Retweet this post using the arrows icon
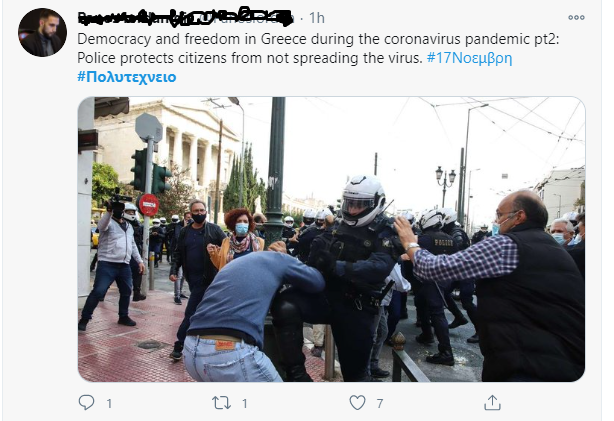The image size is (614, 421). pyautogui.click(x=221, y=403)
